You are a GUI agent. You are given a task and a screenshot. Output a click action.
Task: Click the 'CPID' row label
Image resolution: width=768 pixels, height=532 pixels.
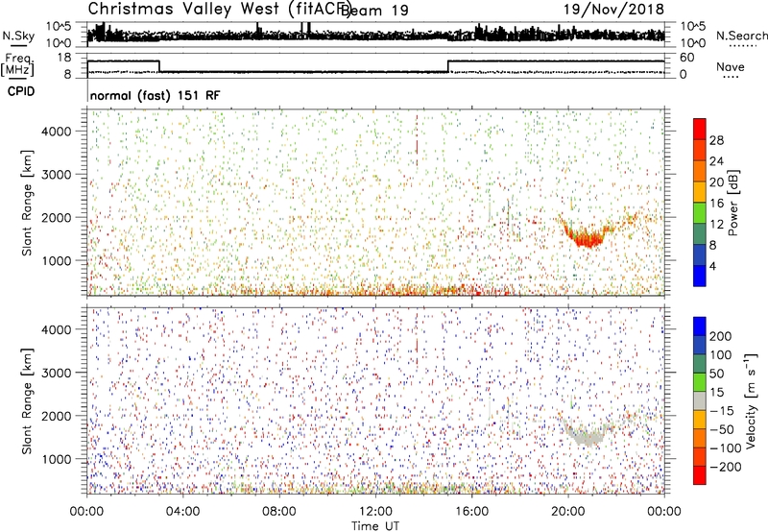[x=21, y=91]
